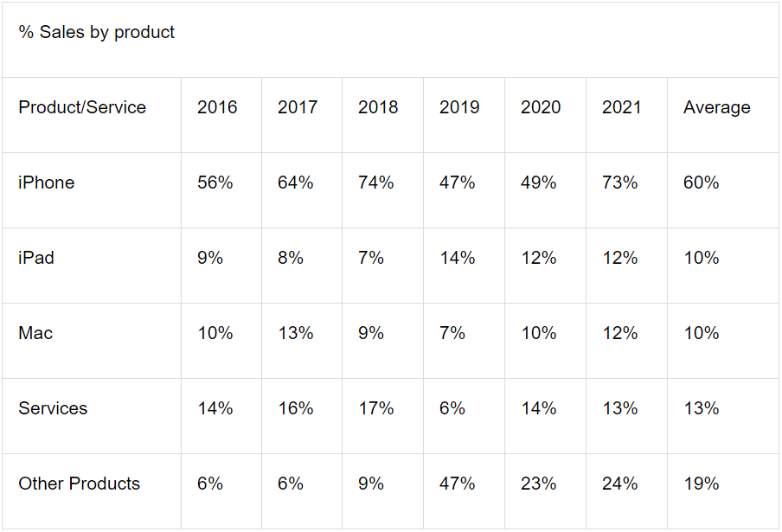The height and width of the screenshot is (532, 782).
Task: Select Mac's 2017 value of 13%
Action: coord(296,334)
